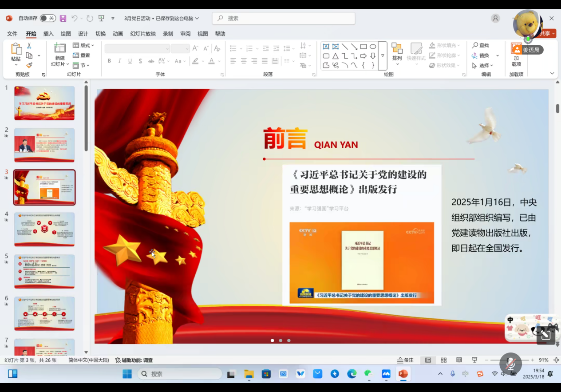This screenshot has width=561, height=392.
Task: Switch to slide sorter view in status bar
Action: pyautogui.click(x=443, y=360)
